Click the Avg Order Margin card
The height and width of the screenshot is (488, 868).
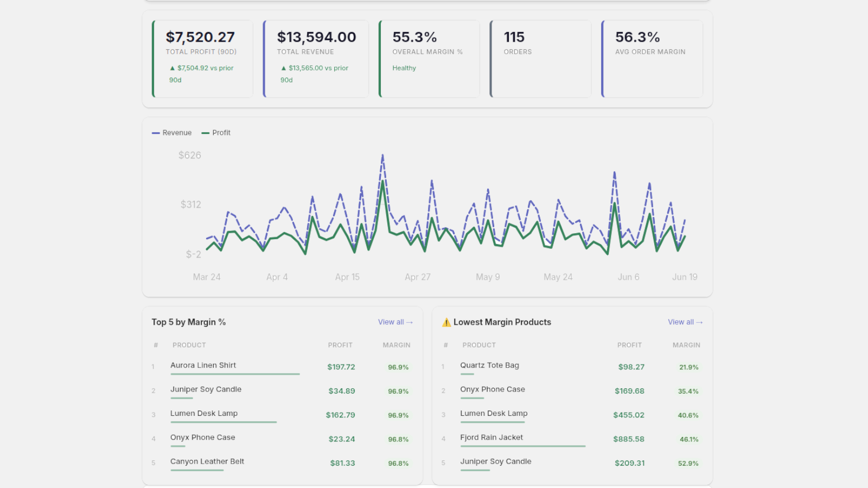click(652, 59)
